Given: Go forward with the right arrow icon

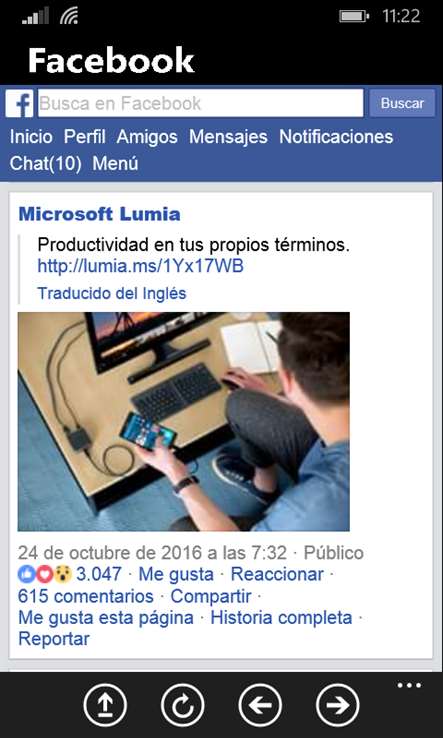Looking at the screenshot, I should coord(338,705).
